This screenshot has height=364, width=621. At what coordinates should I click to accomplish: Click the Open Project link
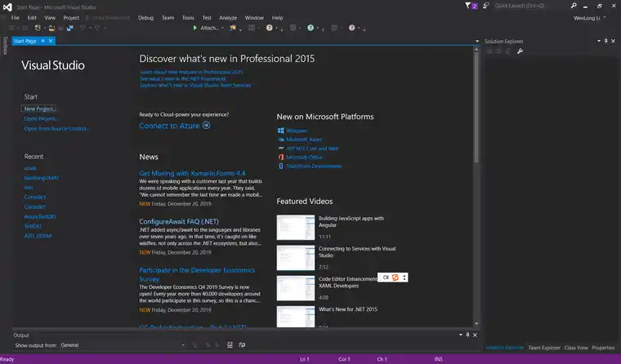(x=41, y=118)
